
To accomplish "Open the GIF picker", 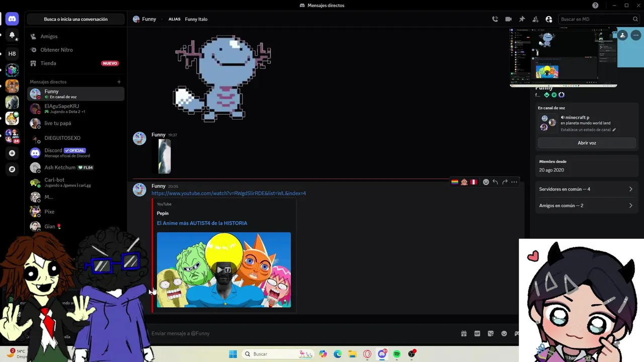I will click(477, 333).
